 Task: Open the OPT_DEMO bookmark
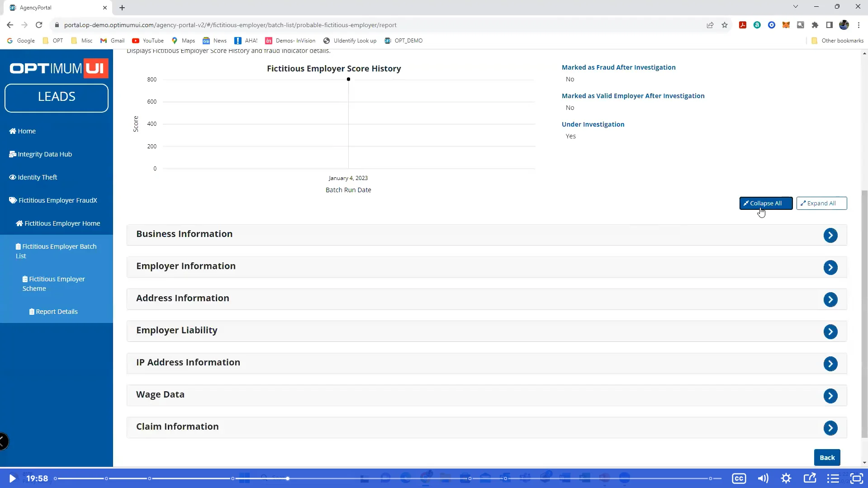(x=403, y=41)
